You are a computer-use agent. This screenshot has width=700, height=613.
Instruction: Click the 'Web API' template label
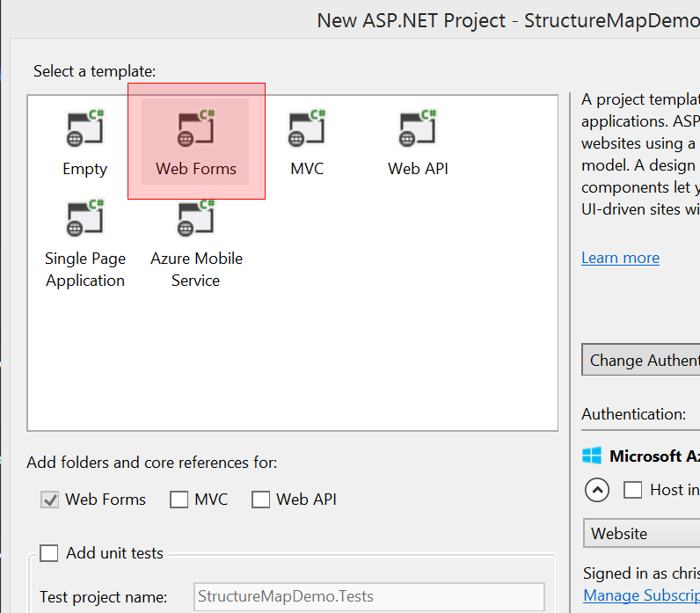(418, 169)
